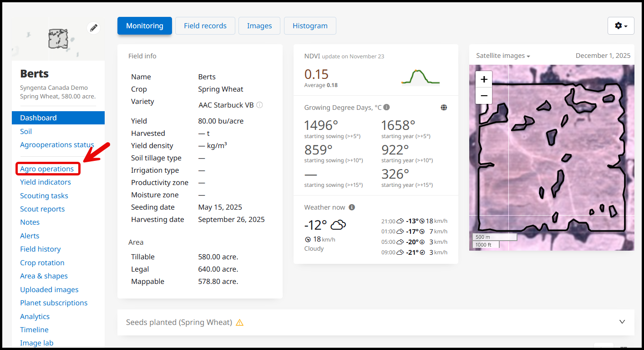This screenshot has height=350, width=644.
Task: Zoom out on the satellite map
Action: (484, 96)
